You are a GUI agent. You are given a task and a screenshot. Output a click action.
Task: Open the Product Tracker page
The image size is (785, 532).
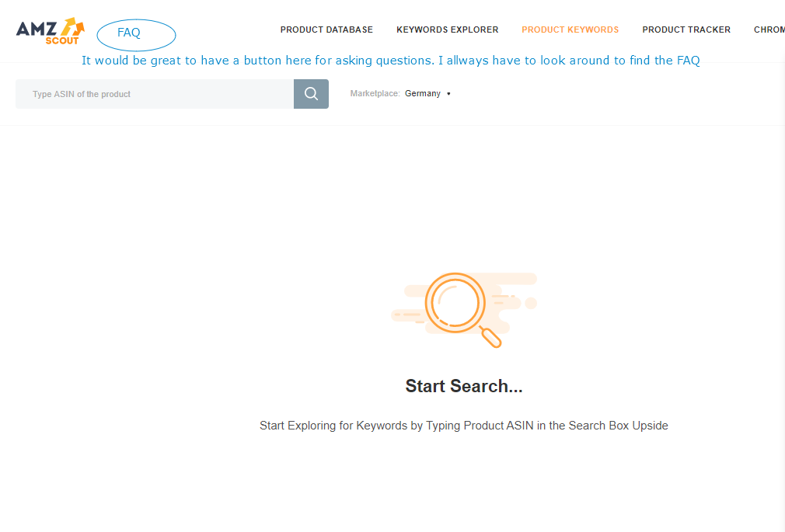686,30
